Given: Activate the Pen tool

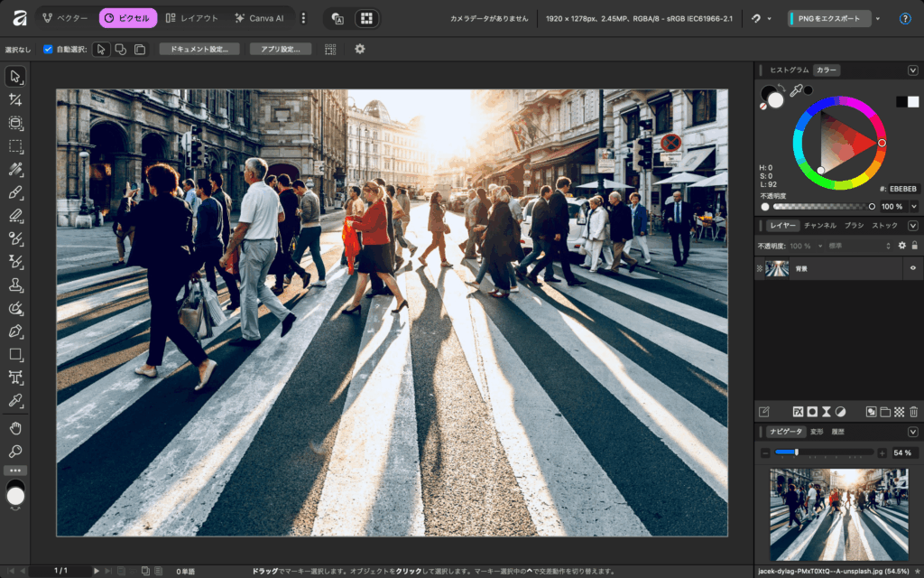Looking at the screenshot, I should coord(15,331).
